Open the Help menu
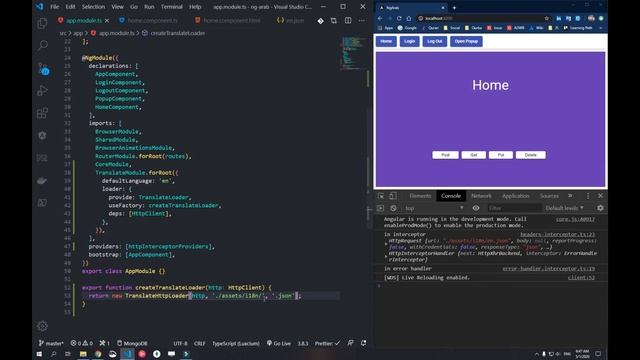This screenshot has width=640, height=360. coord(195,7)
